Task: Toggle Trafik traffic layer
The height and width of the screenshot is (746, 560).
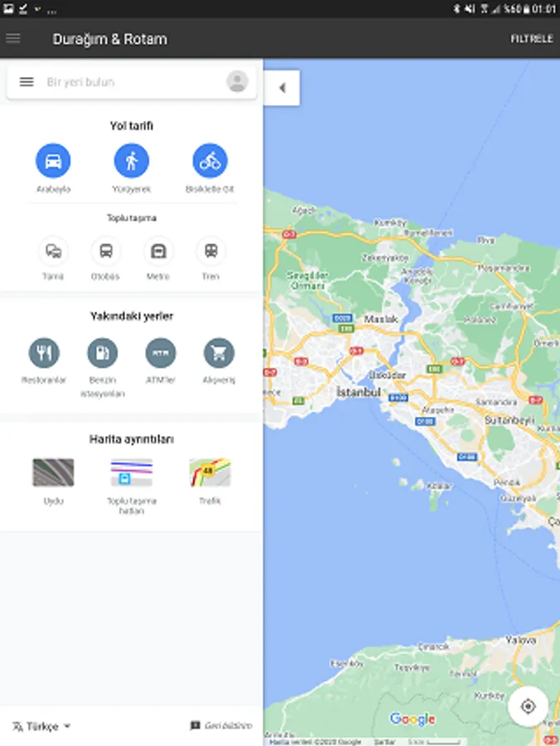Action: [x=210, y=472]
